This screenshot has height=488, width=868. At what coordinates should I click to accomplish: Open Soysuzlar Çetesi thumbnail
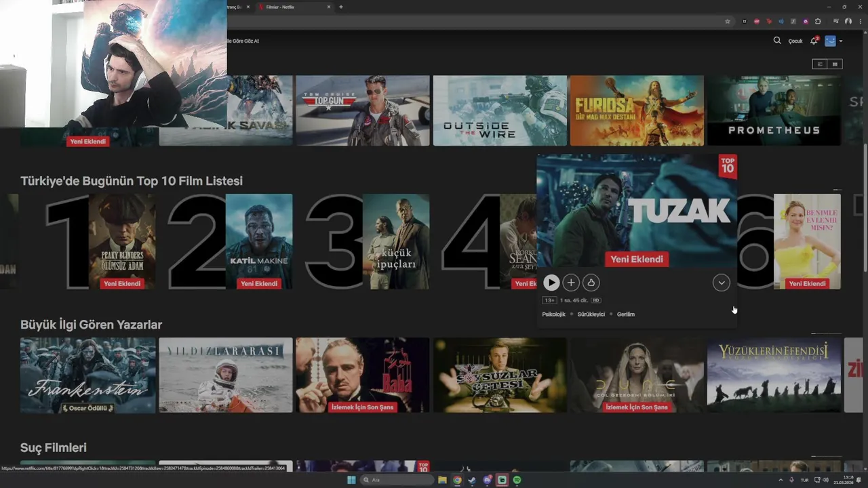coord(500,375)
